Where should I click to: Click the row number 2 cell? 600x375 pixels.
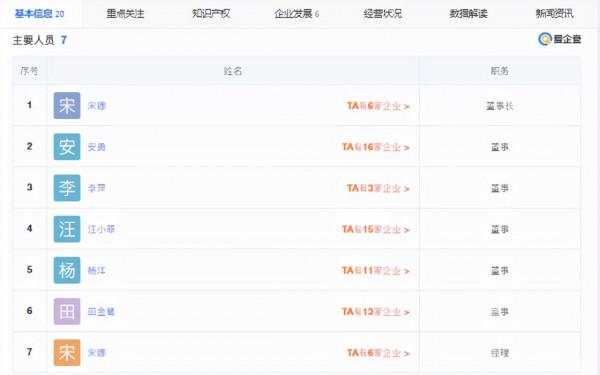click(29, 146)
